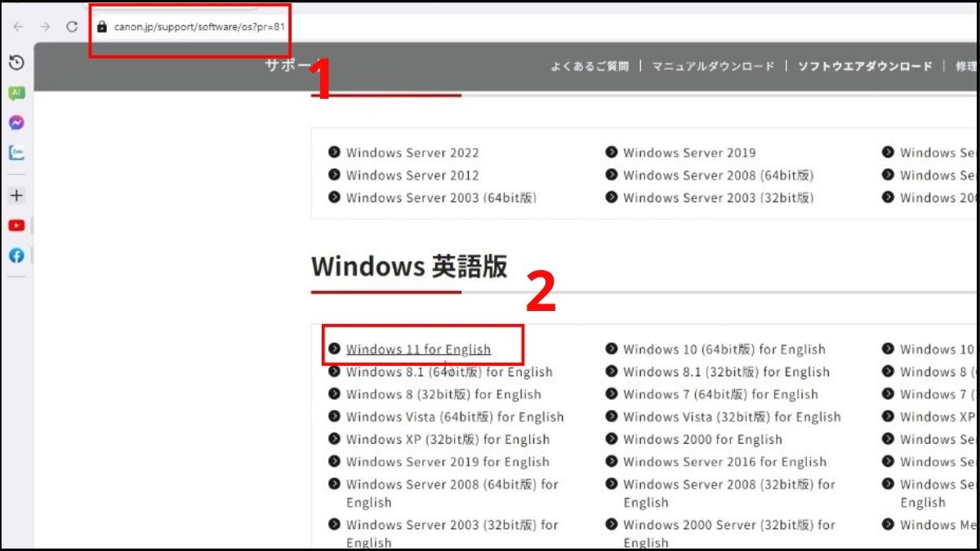The image size is (980, 551).
Task: Open Windows Server 2003 (32bit版) link
Action: click(x=718, y=198)
